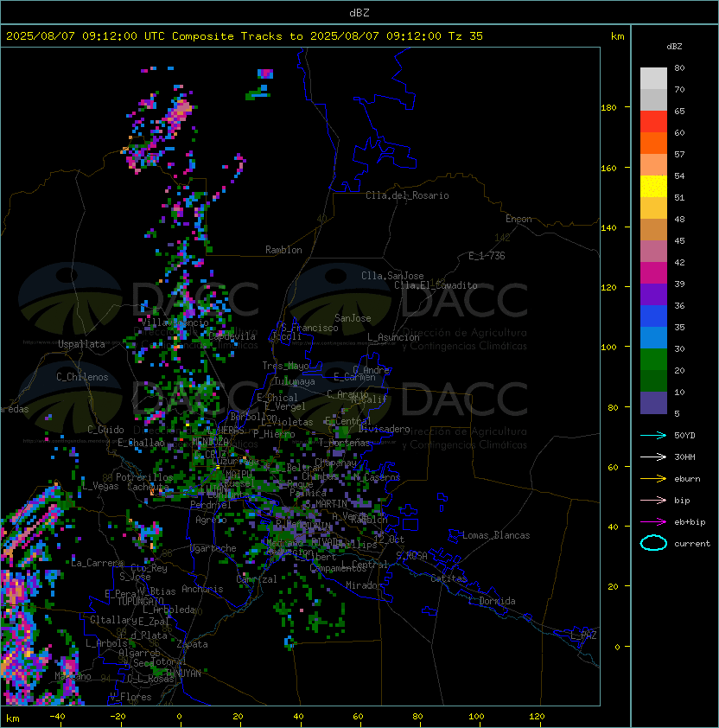Click the 'Carrizal' map label
Viewport: 719px width, 728px height.
pyautogui.click(x=257, y=579)
